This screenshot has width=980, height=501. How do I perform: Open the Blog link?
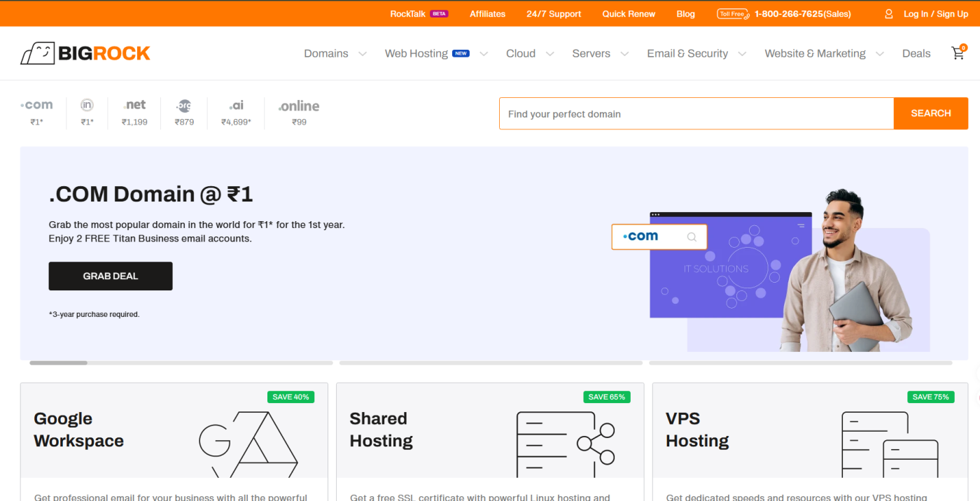(686, 14)
